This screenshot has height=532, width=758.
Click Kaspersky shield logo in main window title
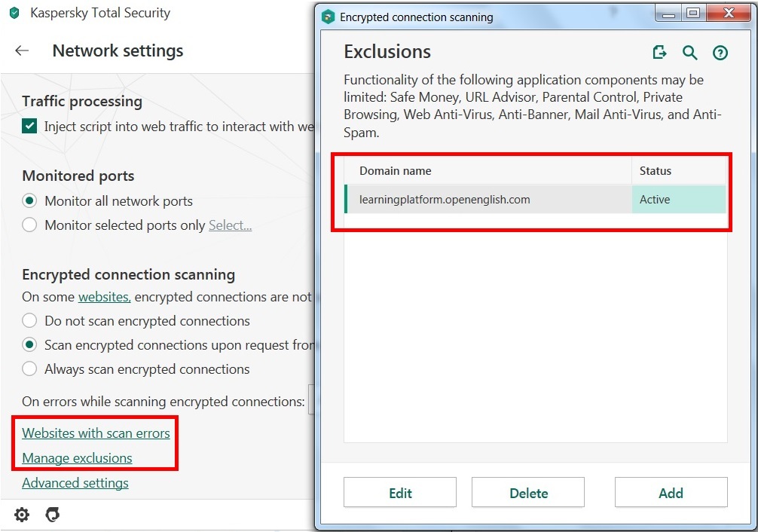coord(14,13)
